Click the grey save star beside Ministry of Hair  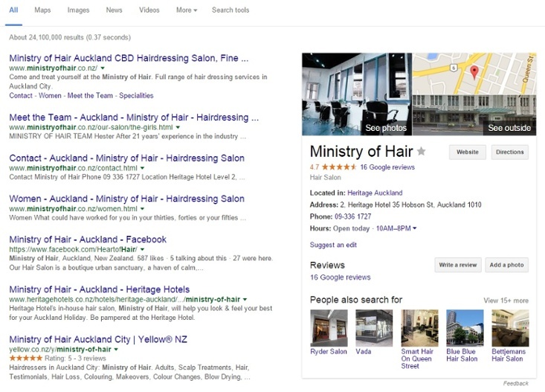point(422,151)
